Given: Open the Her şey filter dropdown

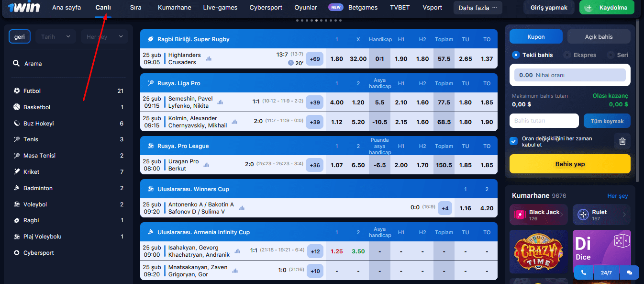Looking at the screenshot, I should click(x=104, y=36).
